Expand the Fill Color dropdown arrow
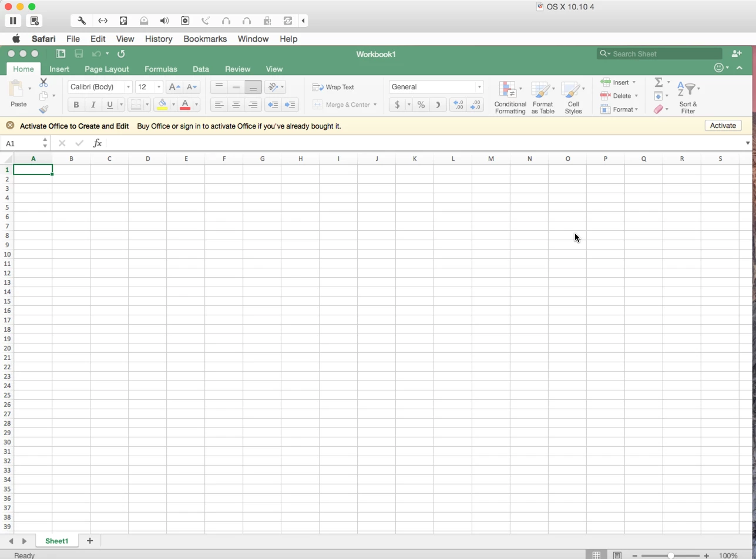 (173, 105)
